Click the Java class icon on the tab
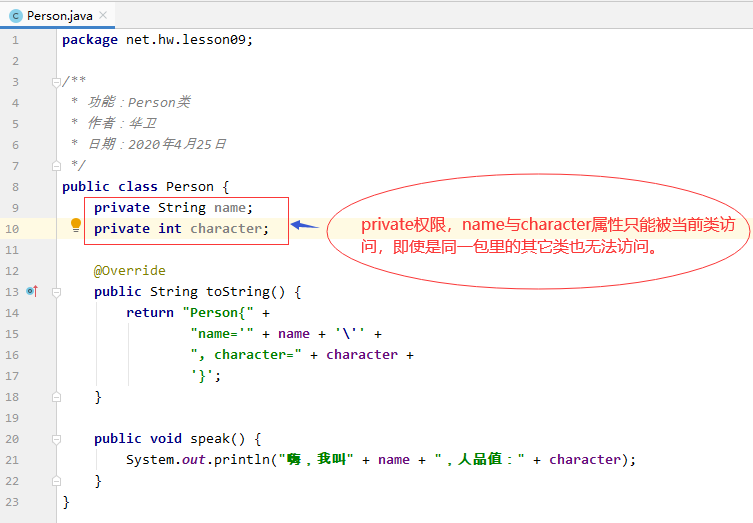 pos(16,16)
